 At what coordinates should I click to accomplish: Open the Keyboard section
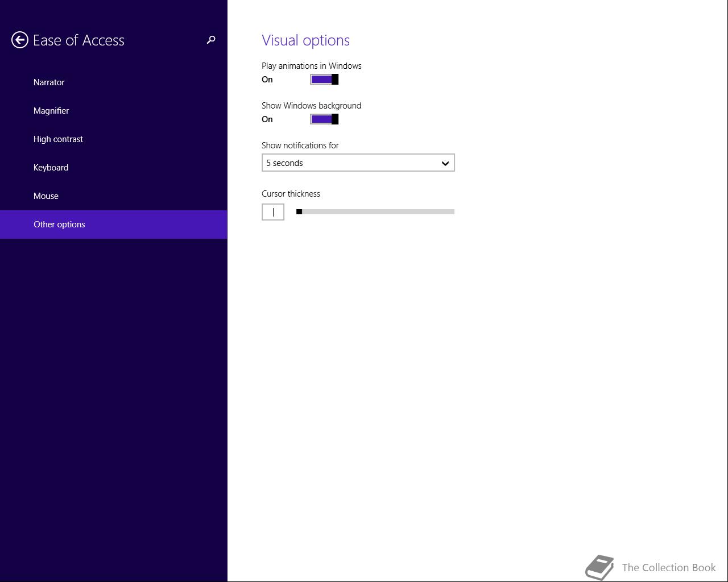pos(114,168)
